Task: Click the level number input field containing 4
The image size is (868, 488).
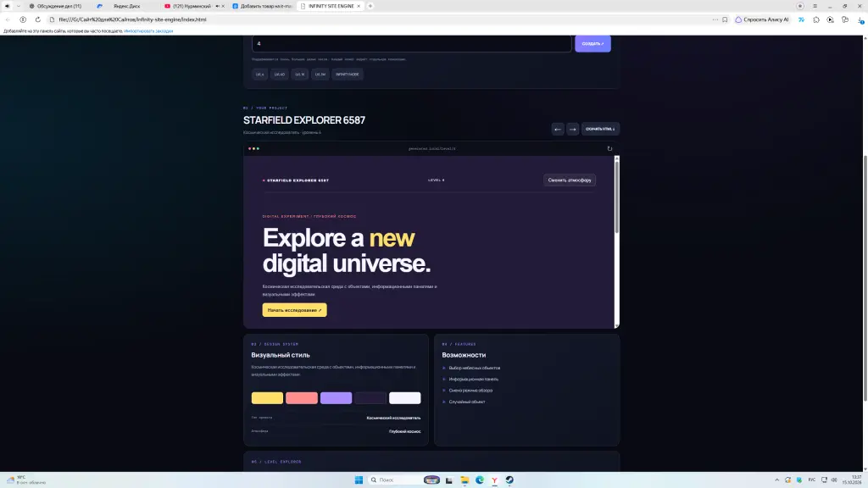Action: click(411, 44)
